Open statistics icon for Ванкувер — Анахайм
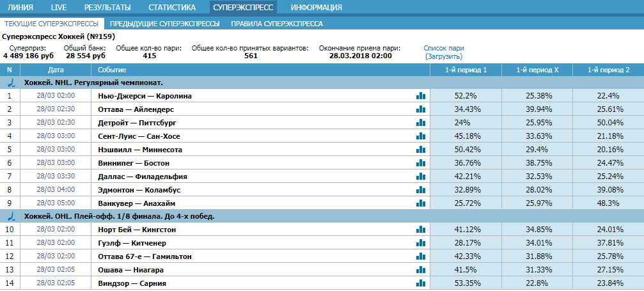Screen dimensions: 644x291 click(x=421, y=203)
